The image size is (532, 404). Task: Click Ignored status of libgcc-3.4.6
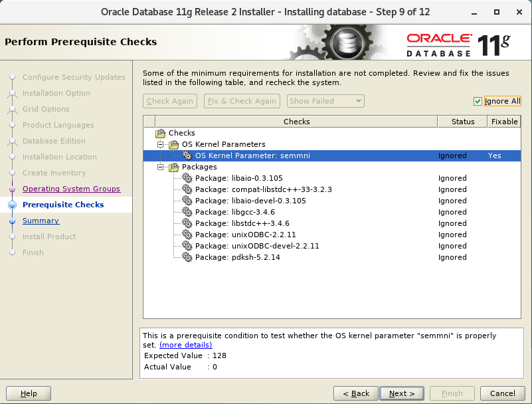tap(452, 212)
